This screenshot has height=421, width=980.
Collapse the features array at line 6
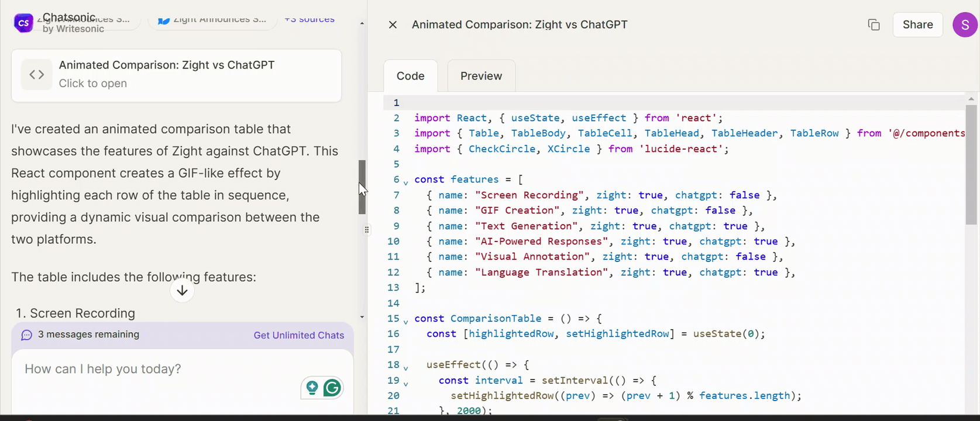tap(406, 182)
